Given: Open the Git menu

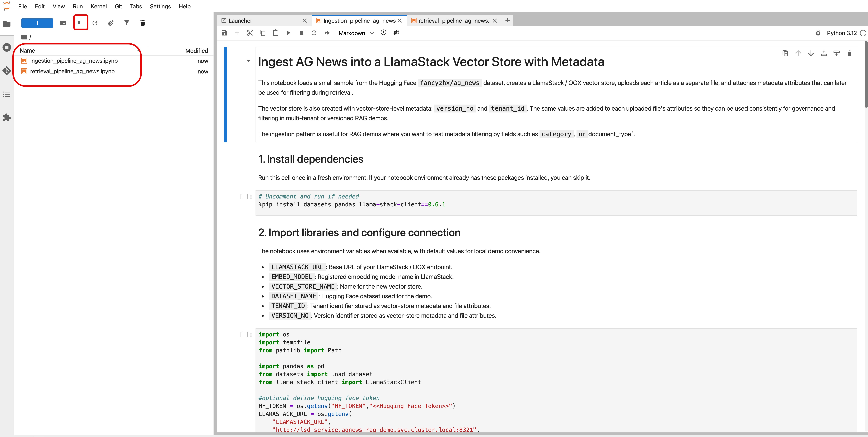Looking at the screenshot, I should coord(118,6).
